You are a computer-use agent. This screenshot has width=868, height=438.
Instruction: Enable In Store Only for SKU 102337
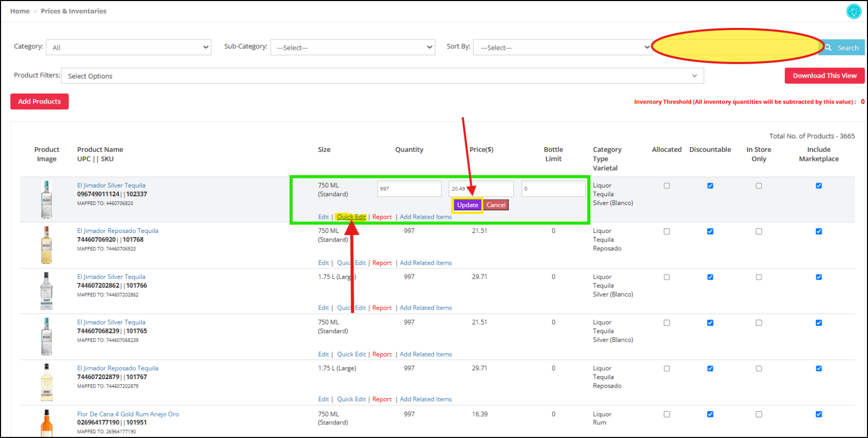pos(759,186)
